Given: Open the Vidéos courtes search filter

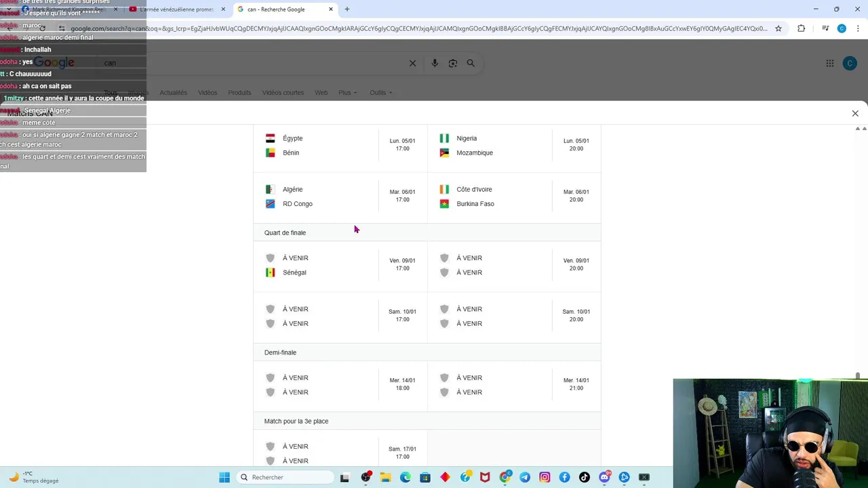Looking at the screenshot, I should coord(283,93).
